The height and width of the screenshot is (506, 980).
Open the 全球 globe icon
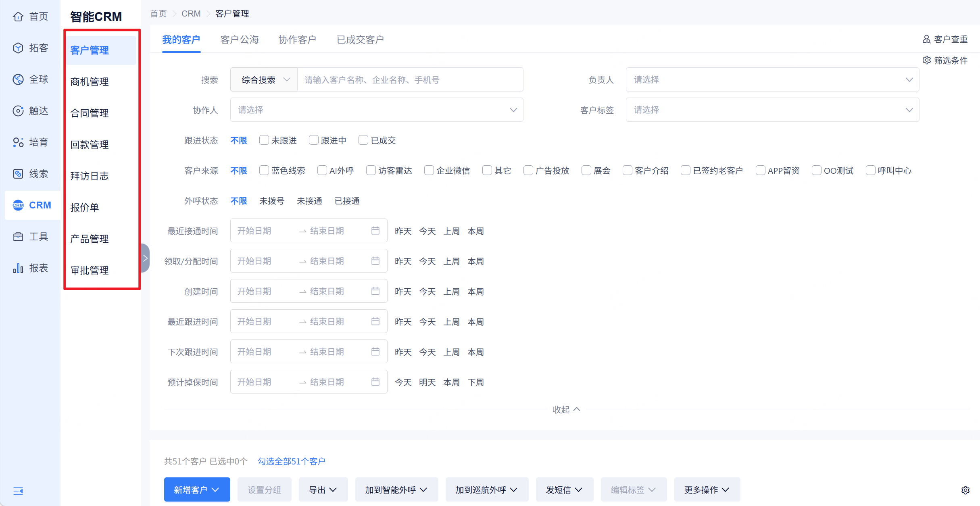[18, 79]
